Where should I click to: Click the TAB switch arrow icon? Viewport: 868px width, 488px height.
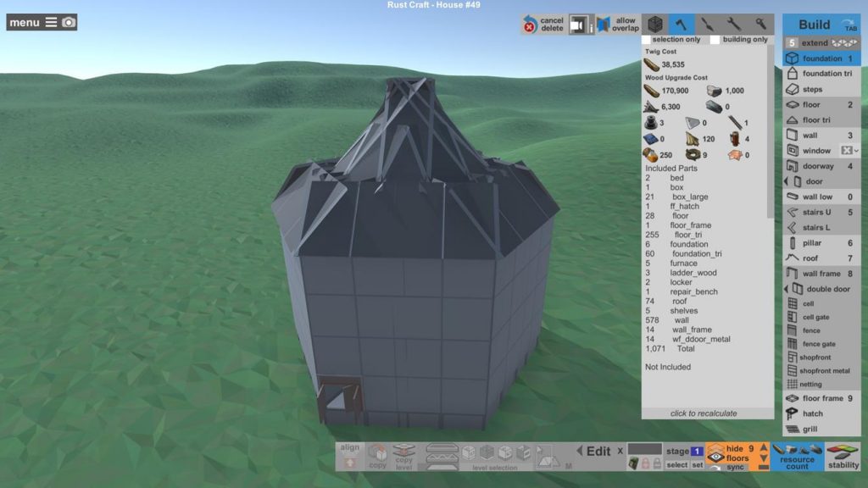(x=849, y=25)
